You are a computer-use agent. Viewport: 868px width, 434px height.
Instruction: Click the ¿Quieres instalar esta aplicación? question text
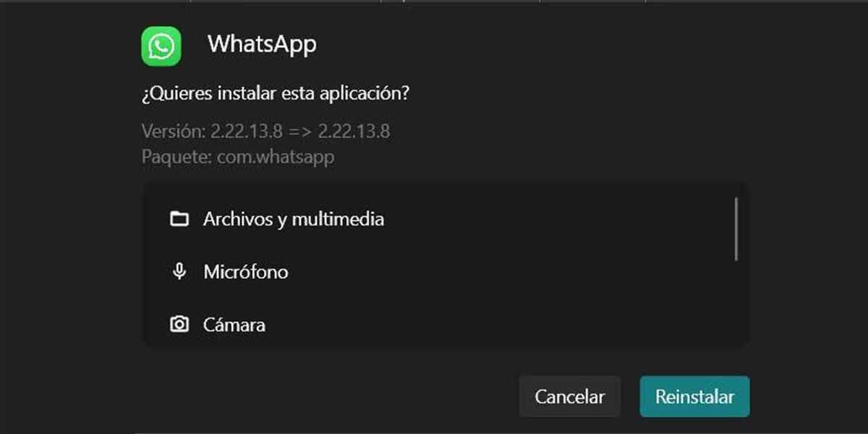click(x=275, y=95)
